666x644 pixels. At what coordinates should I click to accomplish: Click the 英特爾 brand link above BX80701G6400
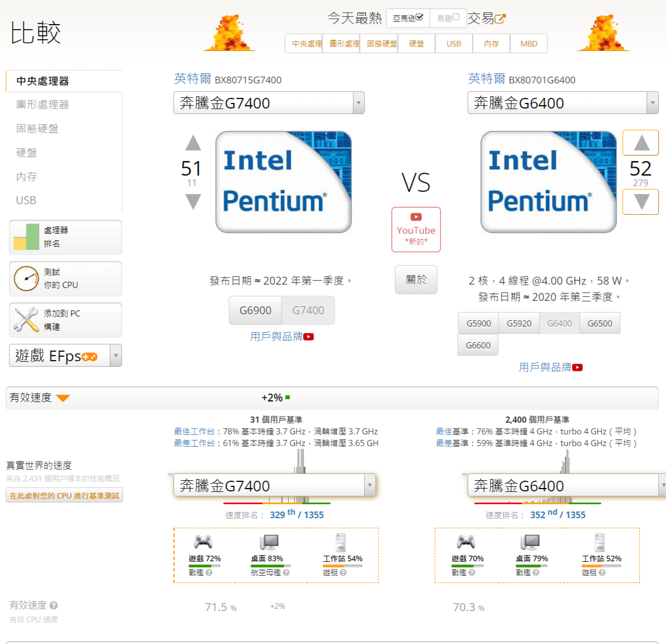(x=486, y=78)
